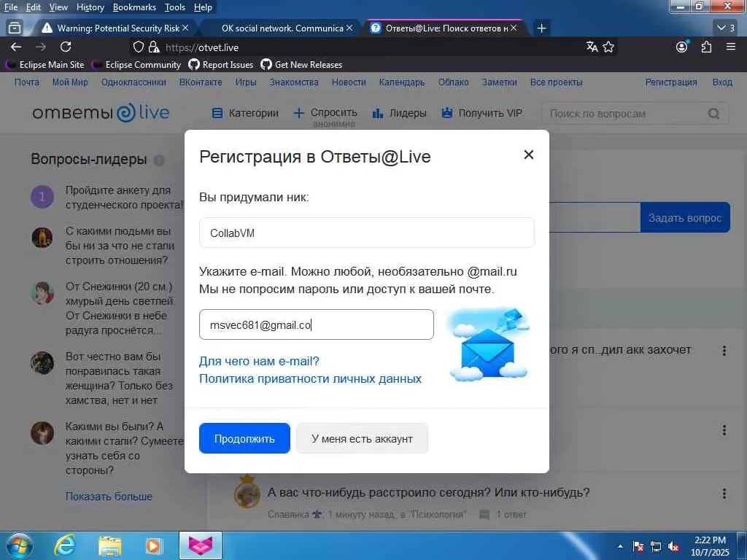Close the registration dialog with X
Screen dimensions: 747x560
pyautogui.click(x=528, y=155)
